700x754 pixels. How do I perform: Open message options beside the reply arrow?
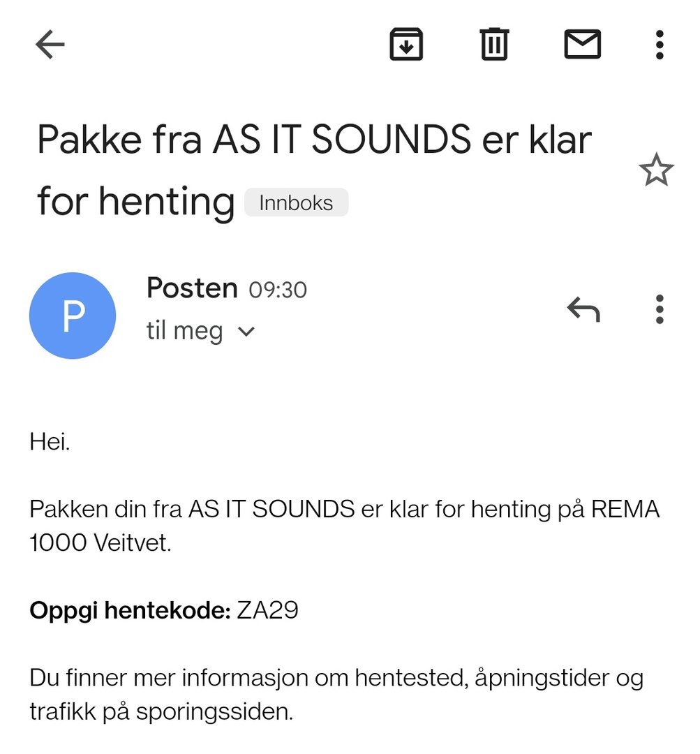click(x=659, y=309)
